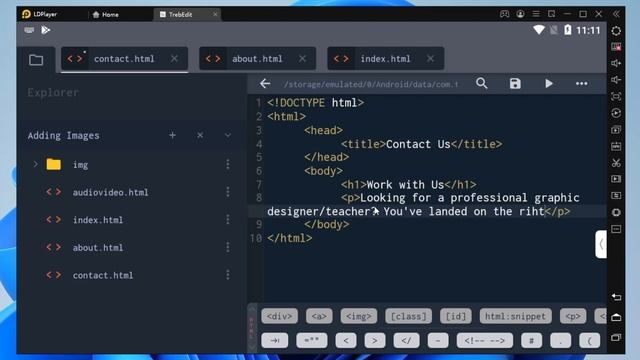640x360 pixels.
Task: Close the contact.html editor tab
Action: click(x=174, y=58)
